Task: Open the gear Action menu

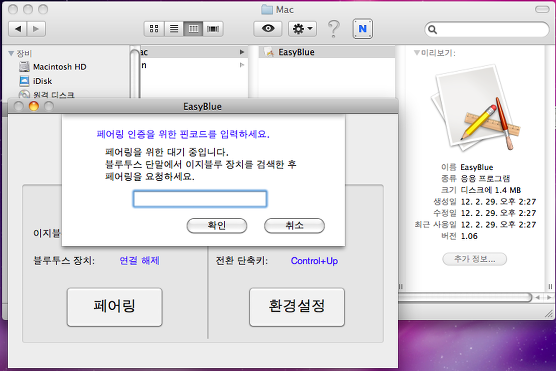Action: 302,29
